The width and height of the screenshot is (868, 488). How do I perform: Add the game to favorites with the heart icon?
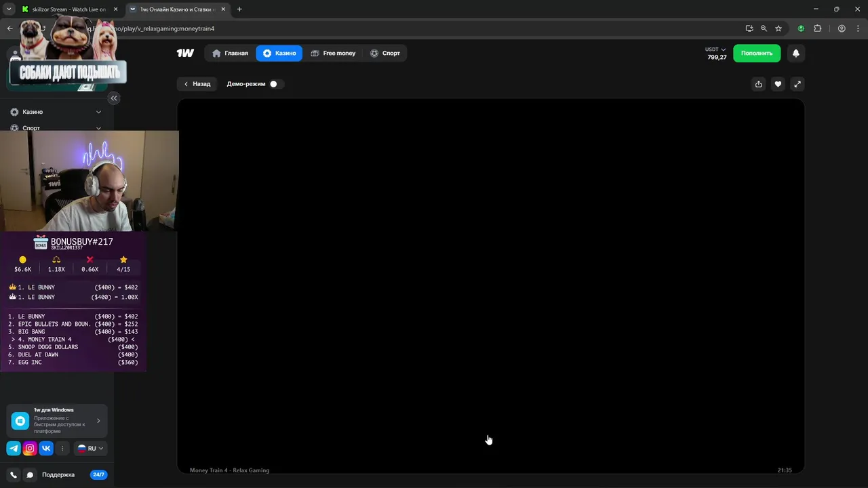(778, 84)
